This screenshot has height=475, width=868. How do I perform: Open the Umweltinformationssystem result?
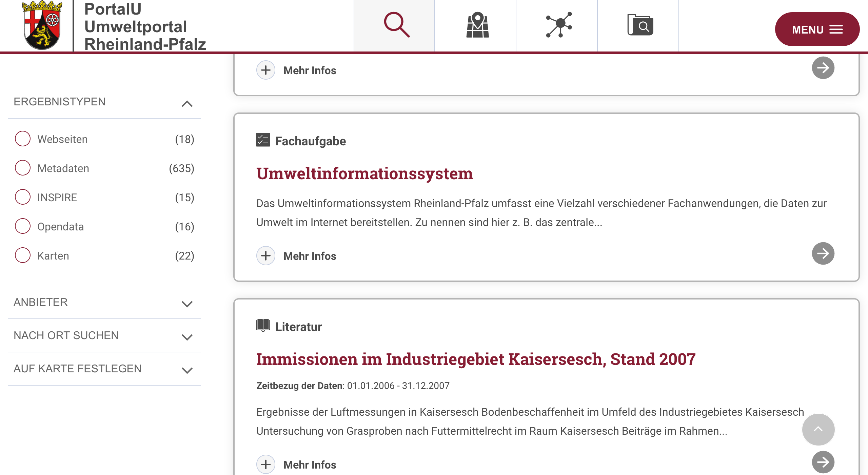[364, 173]
